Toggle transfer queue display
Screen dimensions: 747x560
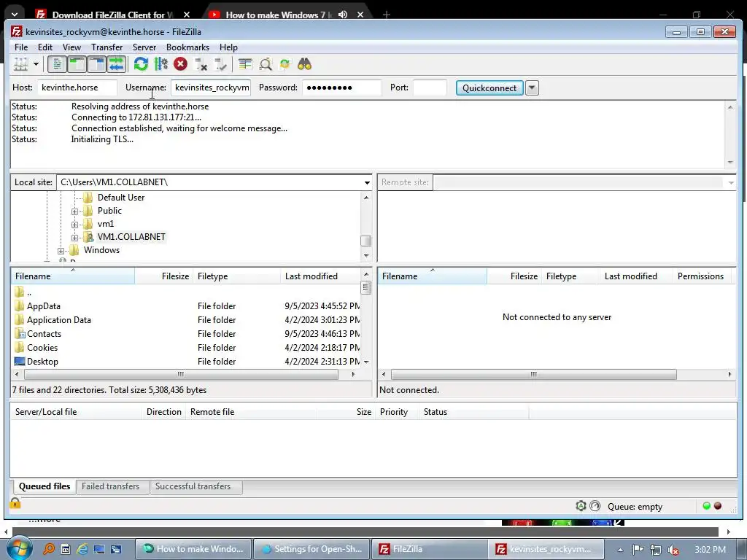pos(116,64)
